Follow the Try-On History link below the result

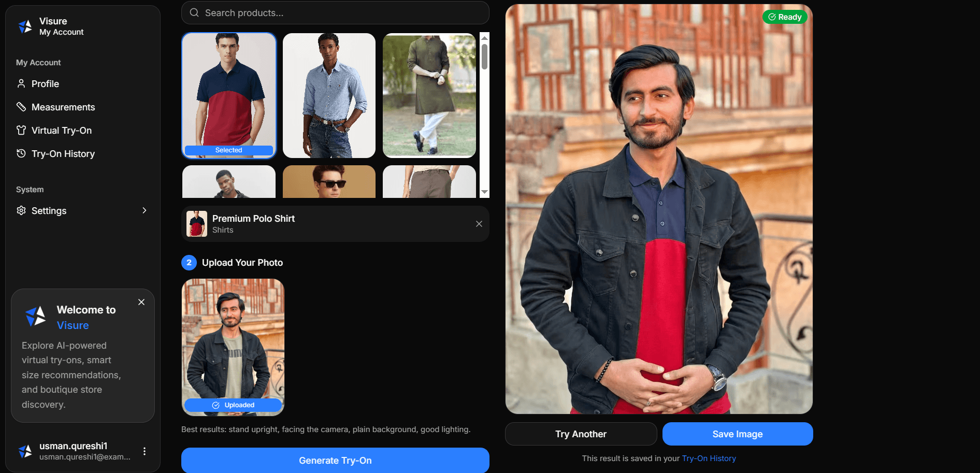click(x=709, y=458)
